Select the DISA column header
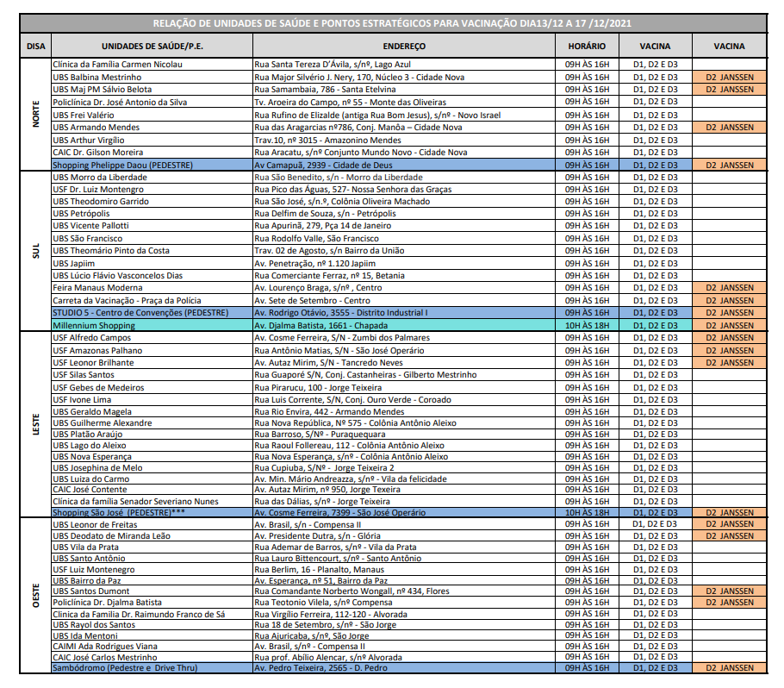The width and height of the screenshot is (784, 688). 35,46
